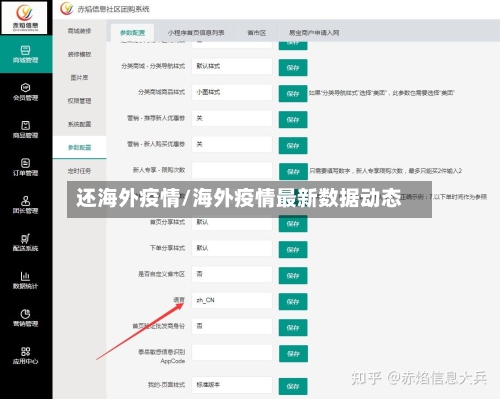The width and height of the screenshot is (500, 399).
Task: Save the 首页验证批发商身份 setting
Action: pyautogui.click(x=293, y=328)
